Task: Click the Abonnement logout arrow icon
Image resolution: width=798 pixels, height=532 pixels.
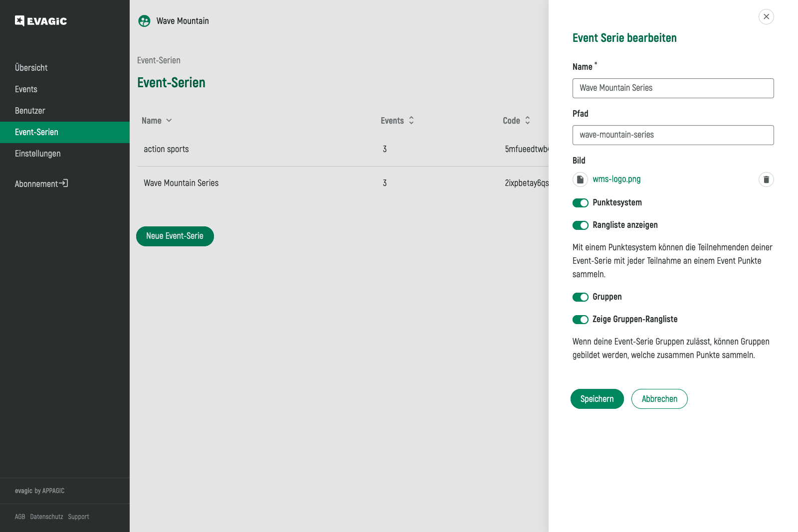Action: pyautogui.click(x=63, y=183)
